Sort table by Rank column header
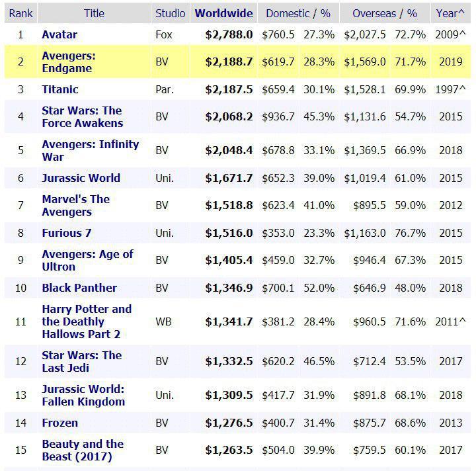 coord(20,13)
